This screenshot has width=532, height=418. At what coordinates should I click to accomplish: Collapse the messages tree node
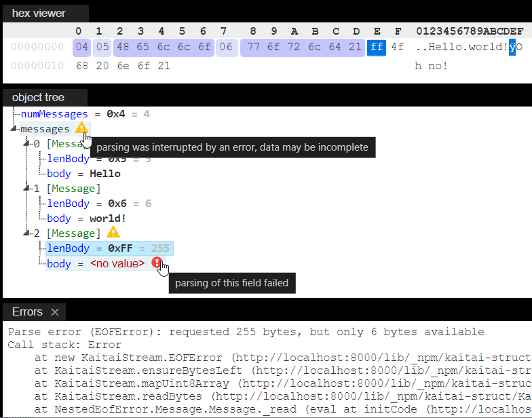pyautogui.click(x=15, y=129)
